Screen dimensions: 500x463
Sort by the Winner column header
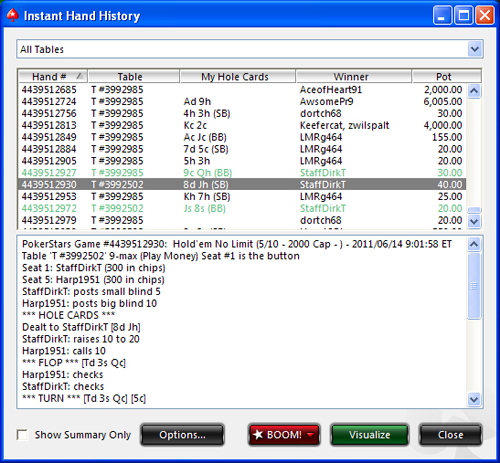coord(354,77)
